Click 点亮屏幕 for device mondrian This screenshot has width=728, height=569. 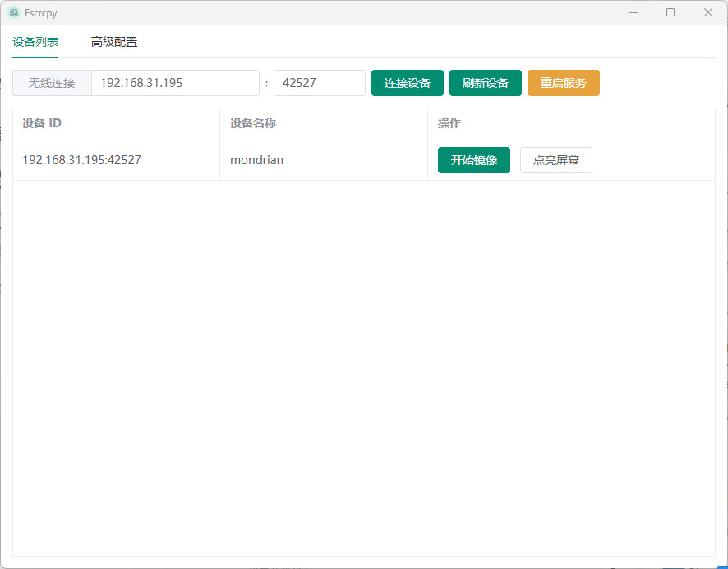coord(555,160)
